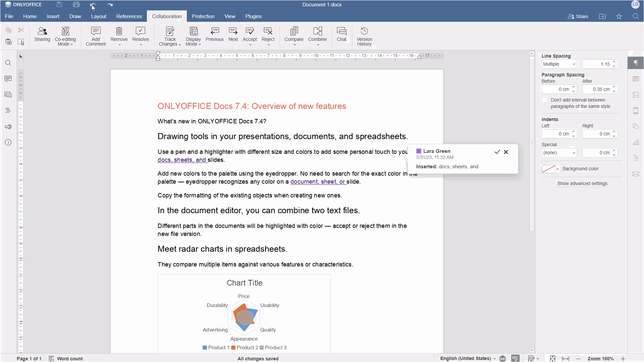Open Background color swatch picker

click(x=551, y=169)
